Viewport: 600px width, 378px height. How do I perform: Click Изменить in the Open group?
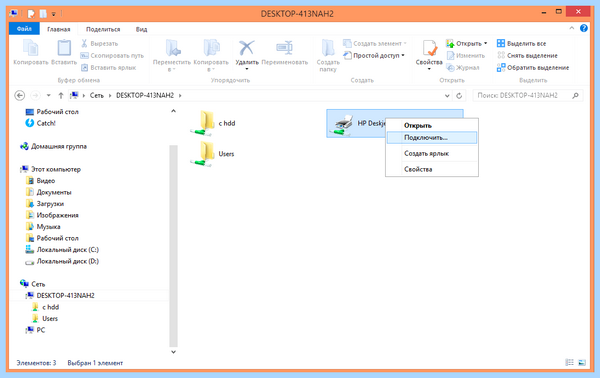coord(466,55)
